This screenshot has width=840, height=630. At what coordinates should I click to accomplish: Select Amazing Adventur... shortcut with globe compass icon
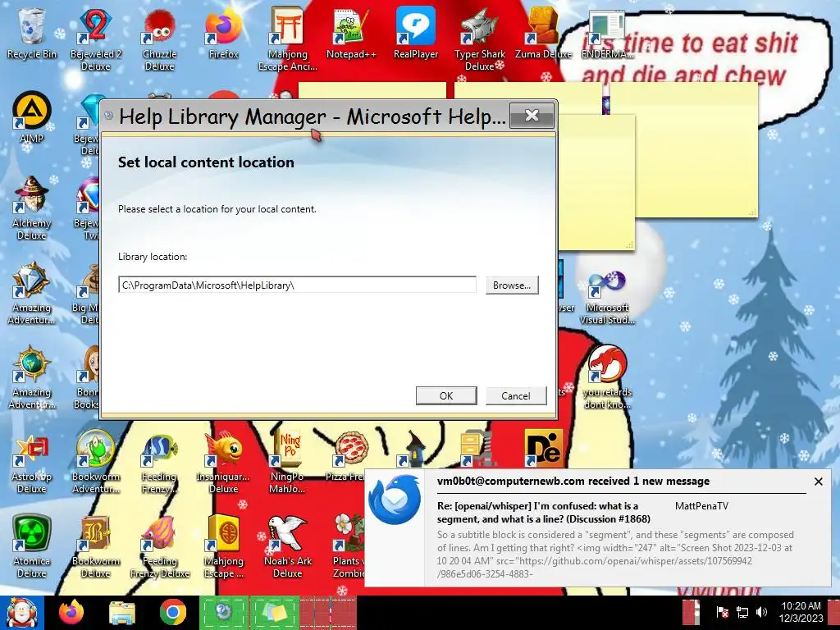(x=32, y=377)
